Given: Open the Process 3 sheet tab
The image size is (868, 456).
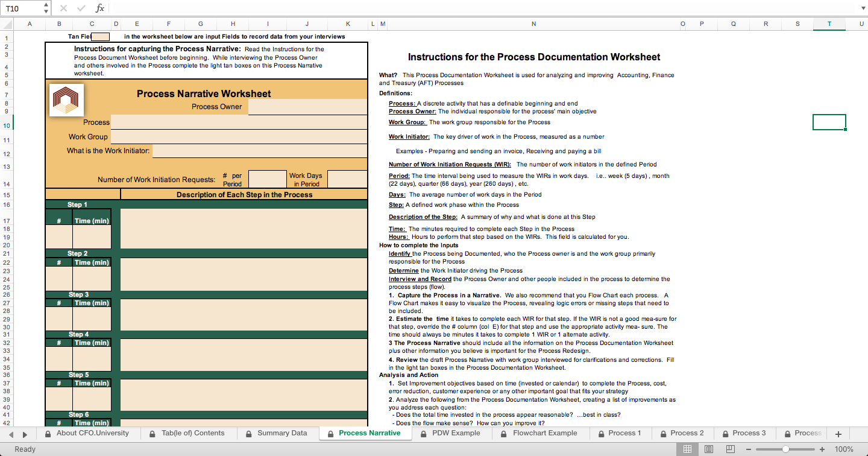Looking at the screenshot, I should coord(743,433).
